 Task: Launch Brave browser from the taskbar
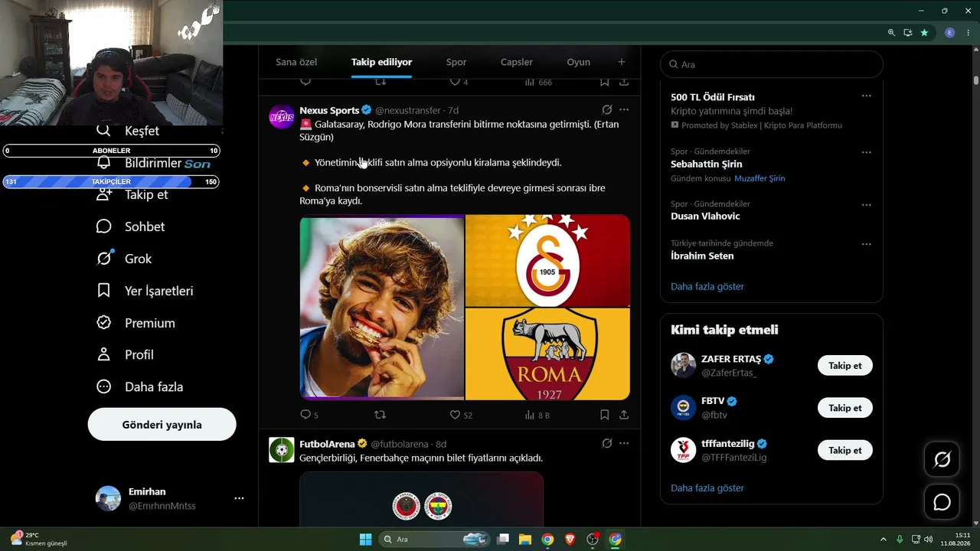pos(570,540)
